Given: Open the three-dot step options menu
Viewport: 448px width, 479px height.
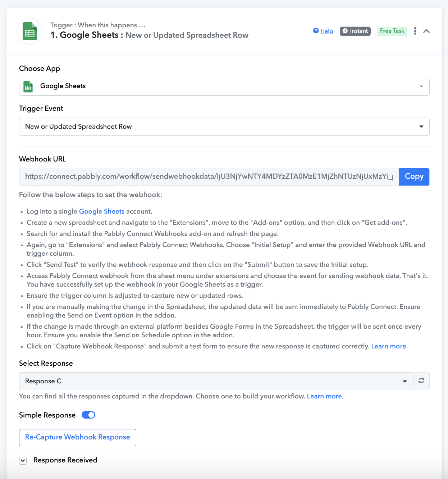Looking at the screenshot, I should (x=415, y=31).
